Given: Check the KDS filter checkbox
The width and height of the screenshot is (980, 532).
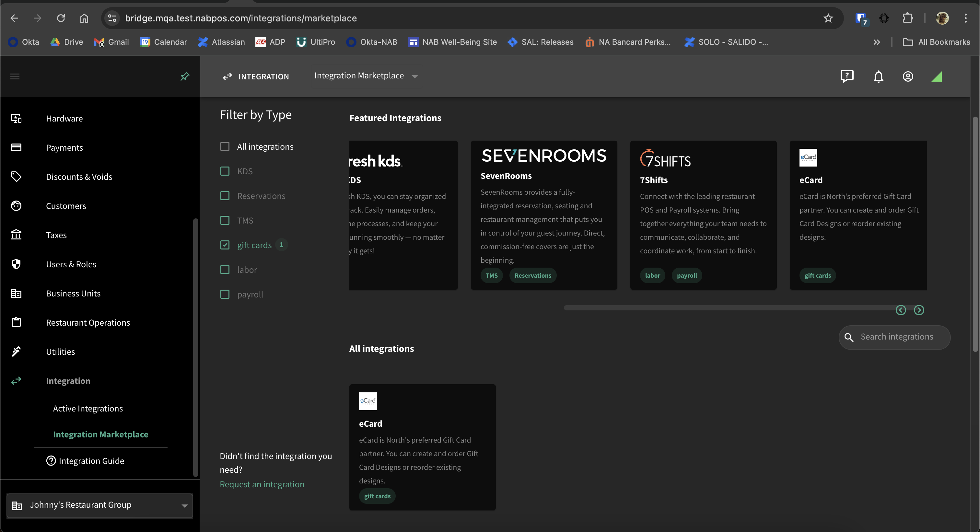Looking at the screenshot, I should point(225,171).
